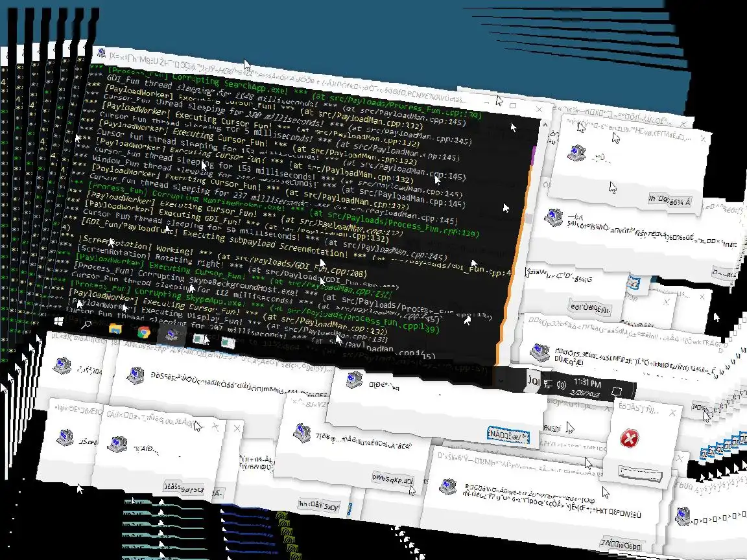747x560 pixels.
Task: Close the error dialog with red X icon
Action: 672,413
